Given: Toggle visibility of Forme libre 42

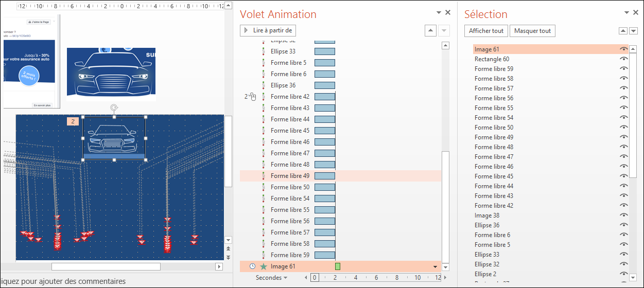Looking at the screenshot, I should pos(623,206).
